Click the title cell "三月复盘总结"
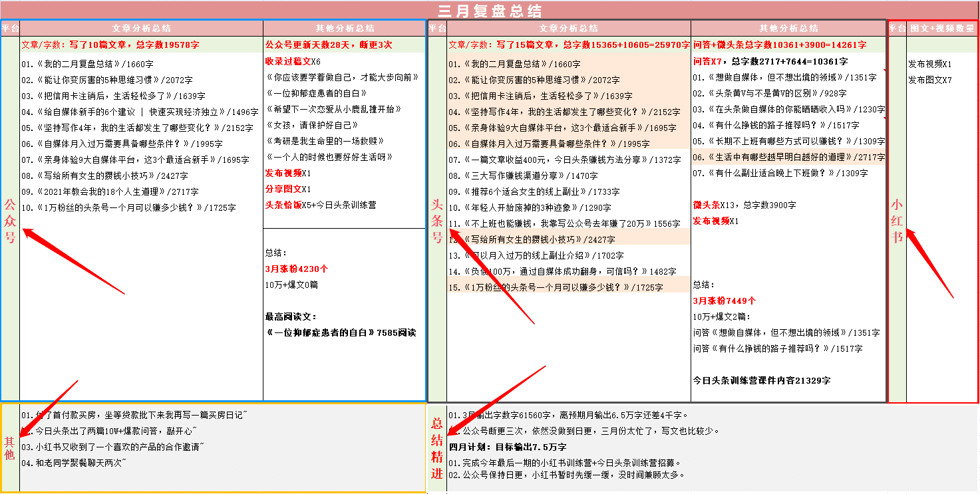This screenshot has width=980, height=494. click(490, 11)
